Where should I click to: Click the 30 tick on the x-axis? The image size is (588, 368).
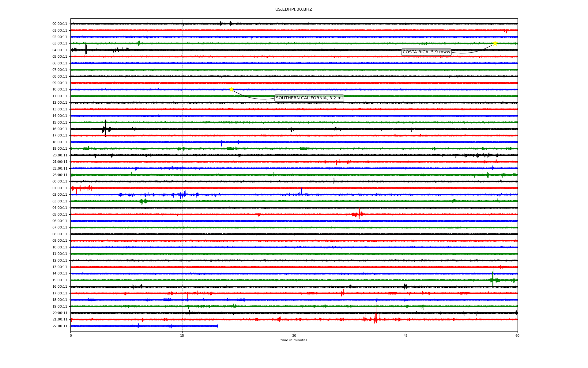[x=294, y=335]
